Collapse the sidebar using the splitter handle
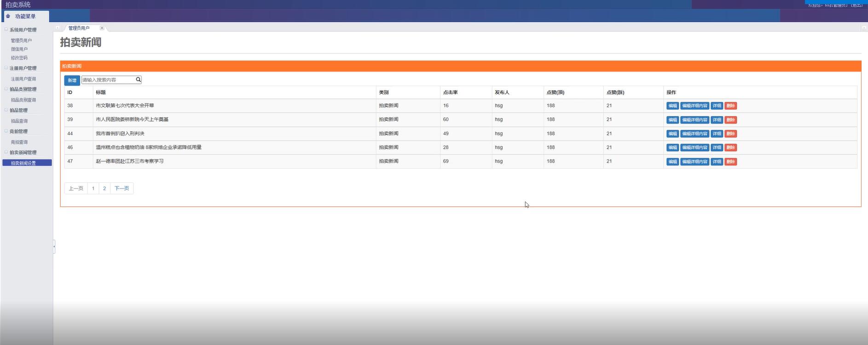868x345 pixels. tap(54, 246)
